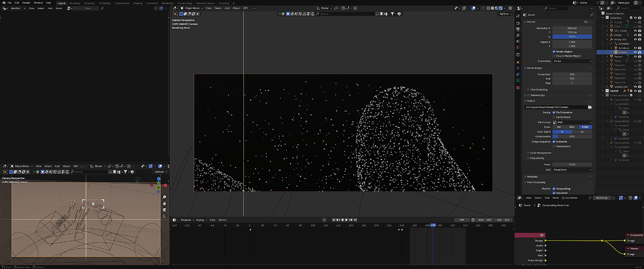Toggle the Sequencer pipeline checkbox

pyautogui.click(x=554, y=192)
